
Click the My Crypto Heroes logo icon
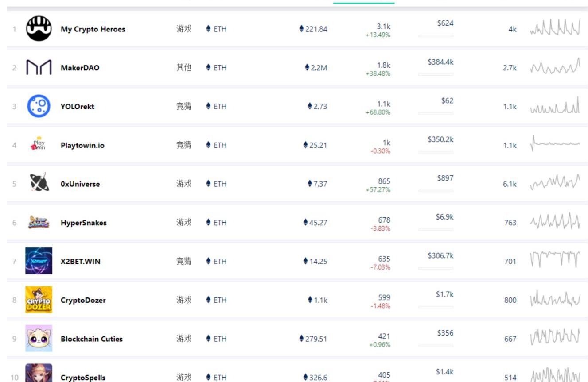pyautogui.click(x=39, y=29)
